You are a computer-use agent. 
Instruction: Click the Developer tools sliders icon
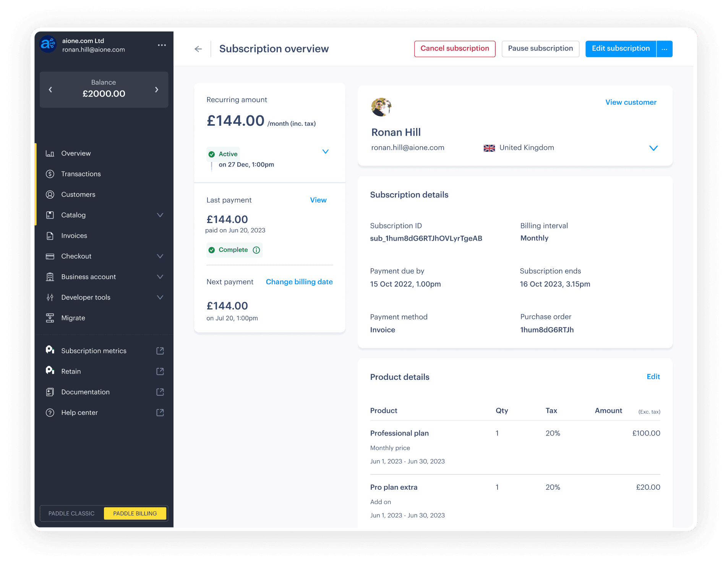(50, 297)
